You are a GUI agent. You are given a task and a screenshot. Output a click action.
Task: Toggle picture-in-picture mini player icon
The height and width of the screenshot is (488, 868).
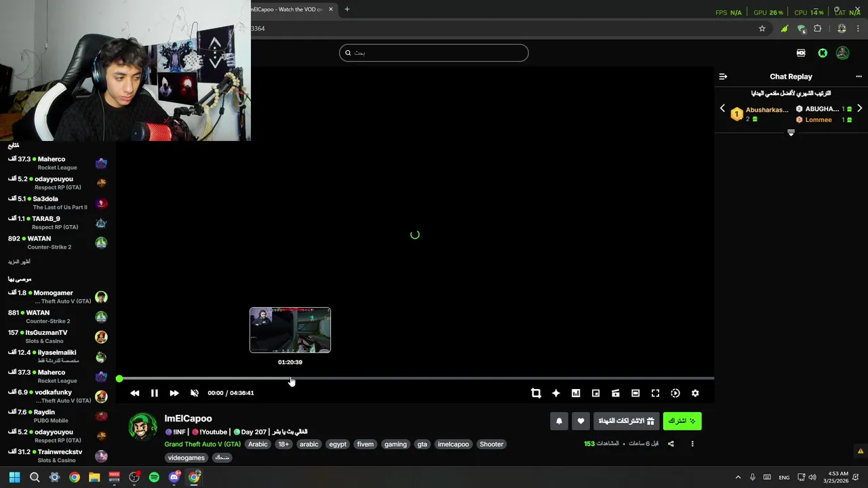click(595, 393)
